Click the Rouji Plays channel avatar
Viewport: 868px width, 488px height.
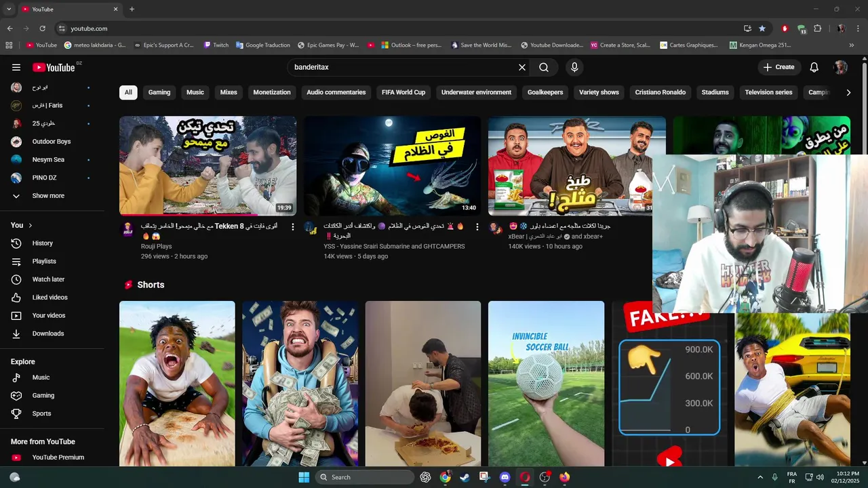[x=127, y=229]
